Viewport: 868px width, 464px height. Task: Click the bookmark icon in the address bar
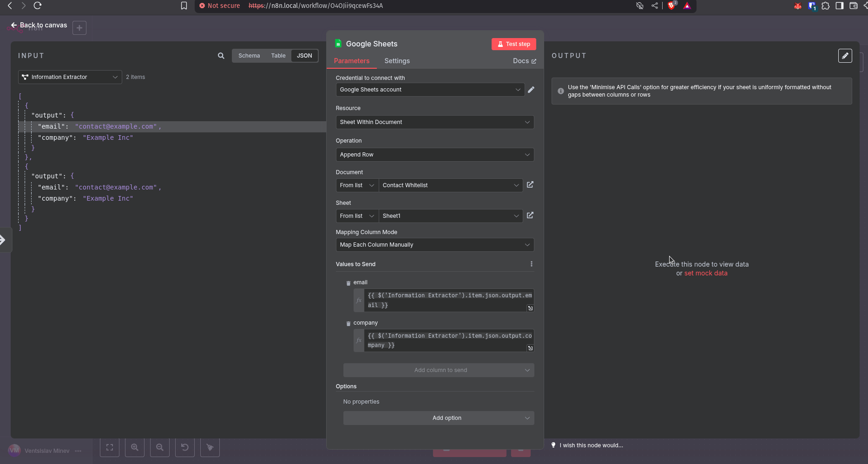click(x=184, y=6)
